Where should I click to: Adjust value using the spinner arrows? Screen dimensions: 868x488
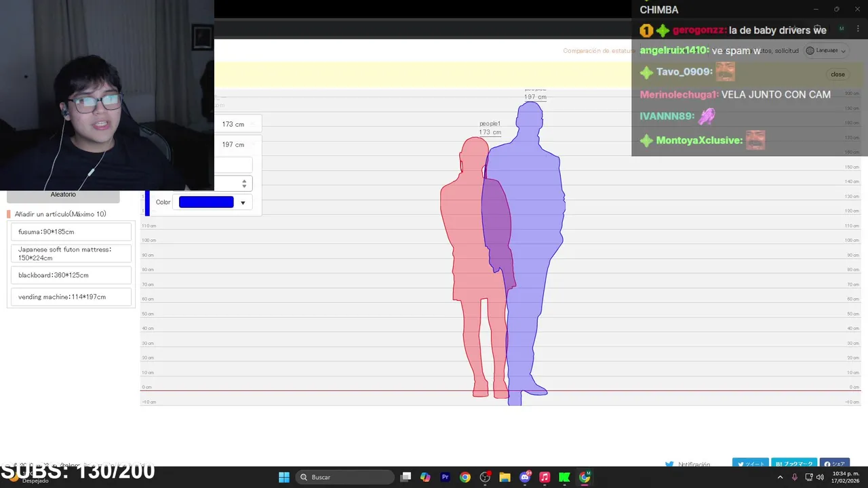point(244,184)
